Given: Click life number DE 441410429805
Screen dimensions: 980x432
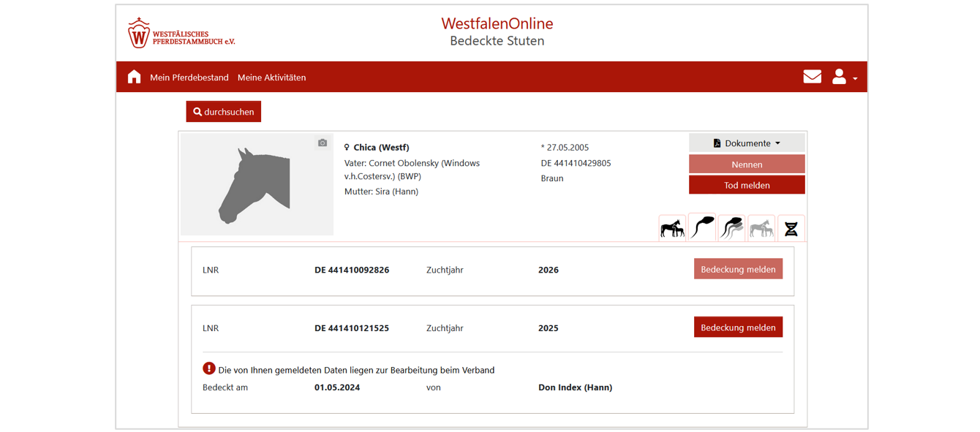Looking at the screenshot, I should point(576,163).
